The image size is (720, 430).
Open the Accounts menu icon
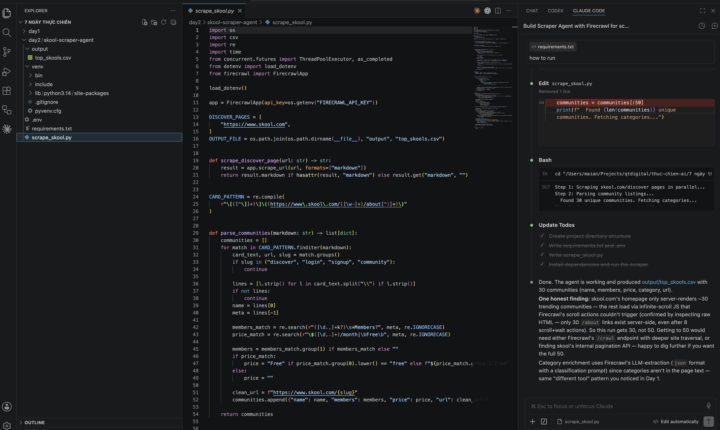pyautogui.click(x=7, y=407)
